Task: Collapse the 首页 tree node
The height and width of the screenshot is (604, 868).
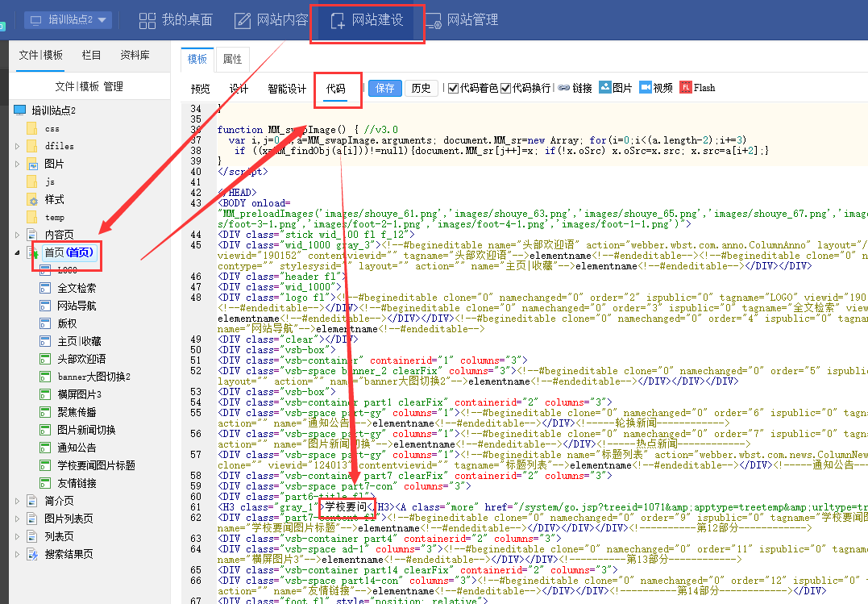Action: [x=18, y=253]
